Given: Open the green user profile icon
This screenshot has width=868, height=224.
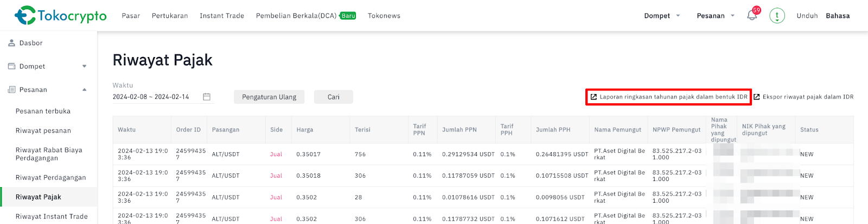Looking at the screenshot, I should (777, 16).
